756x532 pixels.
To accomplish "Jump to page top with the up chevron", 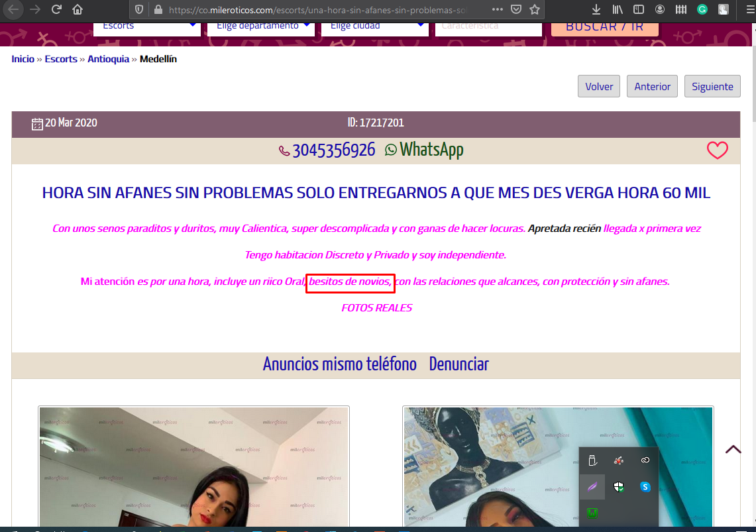I will pyautogui.click(x=733, y=449).
